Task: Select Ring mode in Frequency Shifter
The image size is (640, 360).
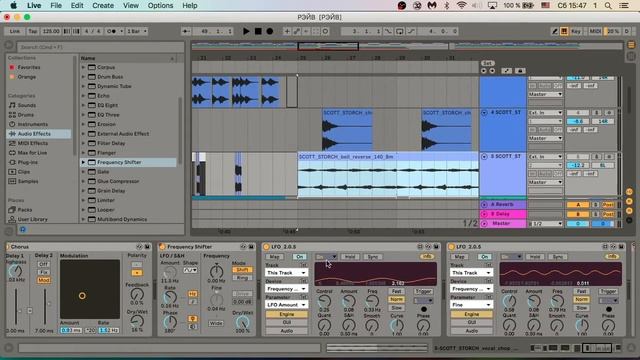Action: [x=242, y=278]
